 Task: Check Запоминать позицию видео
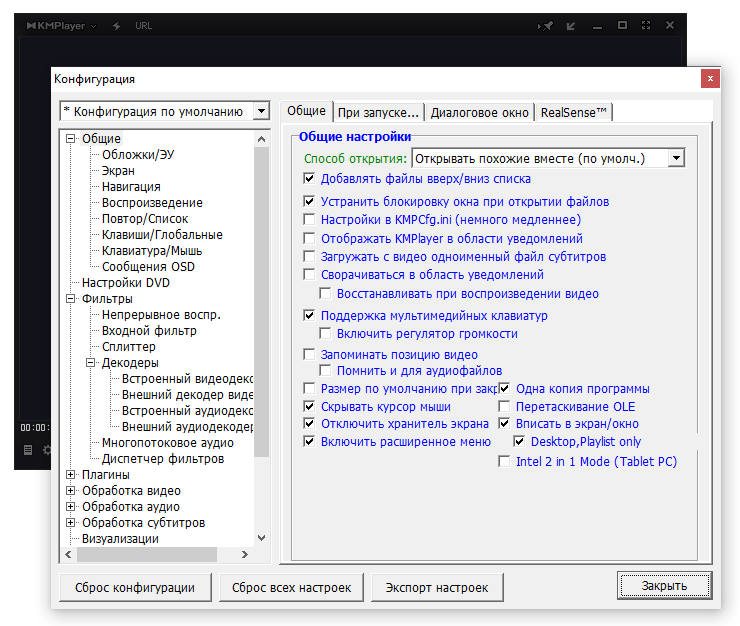[309, 355]
